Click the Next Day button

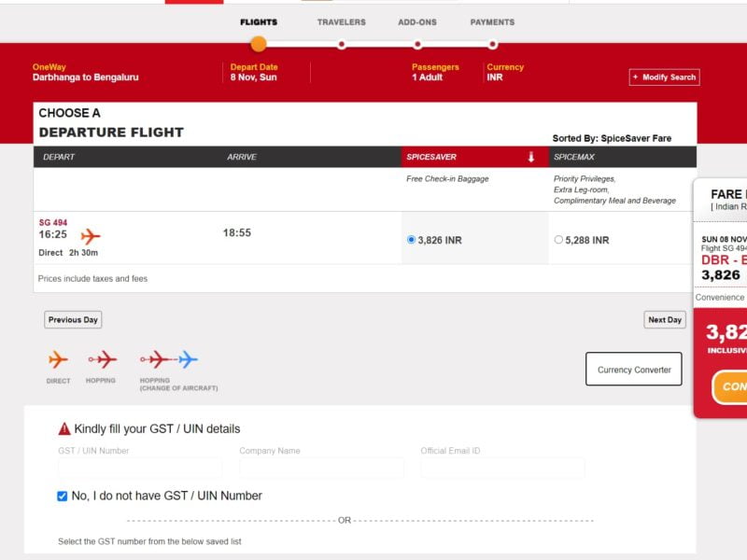pyautogui.click(x=665, y=320)
